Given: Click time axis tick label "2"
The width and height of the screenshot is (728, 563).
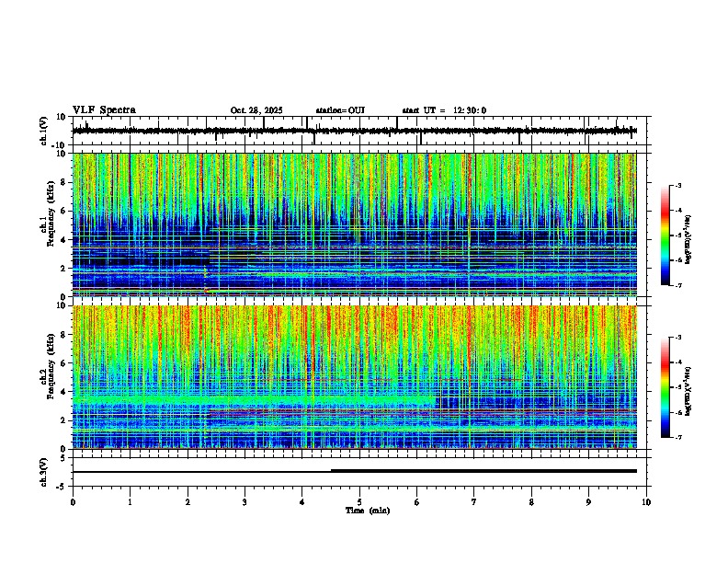Looking at the screenshot, I should (188, 502).
